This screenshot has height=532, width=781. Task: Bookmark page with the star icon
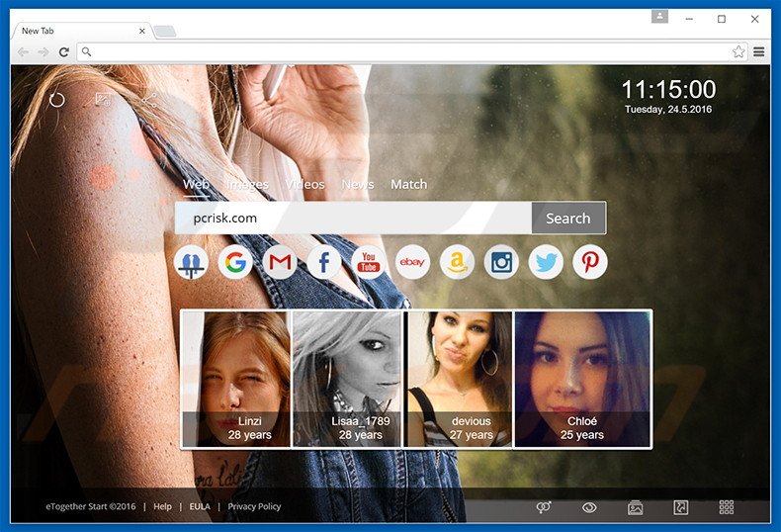(x=738, y=51)
